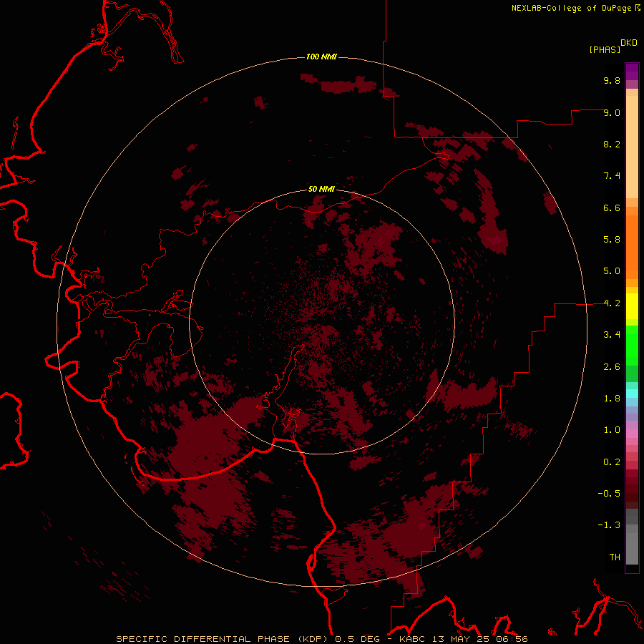Select the 9.0 value on color scale
644x644 pixels.
point(612,112)
